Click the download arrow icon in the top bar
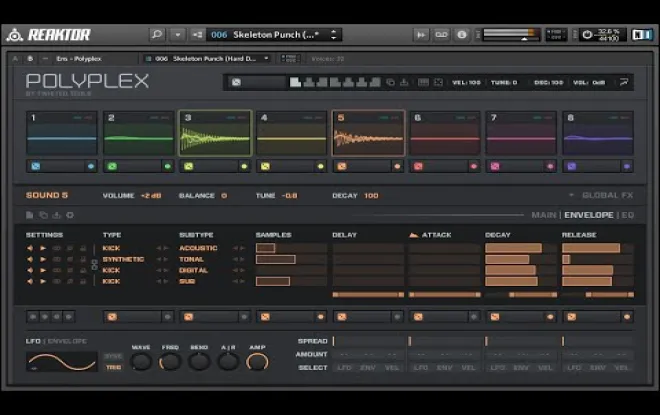The image size is (660, 415). coord(404,82)
